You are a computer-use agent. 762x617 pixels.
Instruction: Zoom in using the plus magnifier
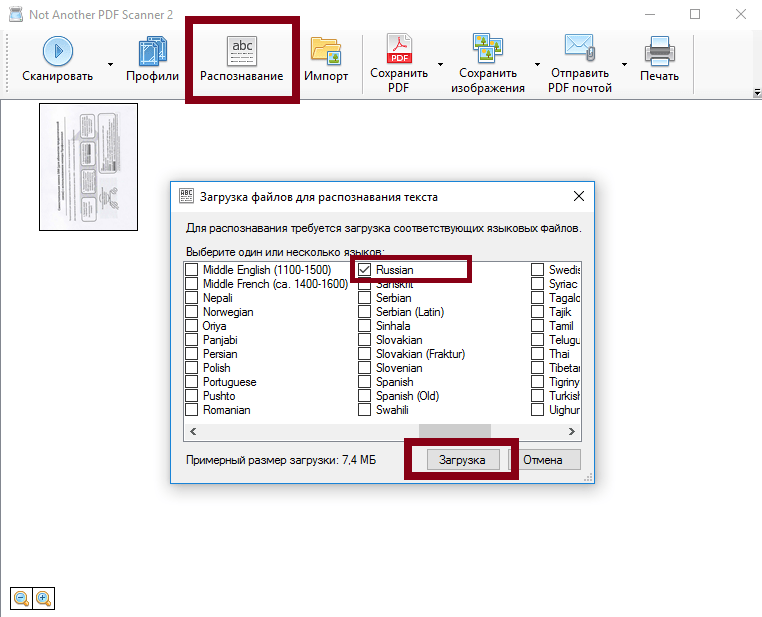[x=44, y=598]
